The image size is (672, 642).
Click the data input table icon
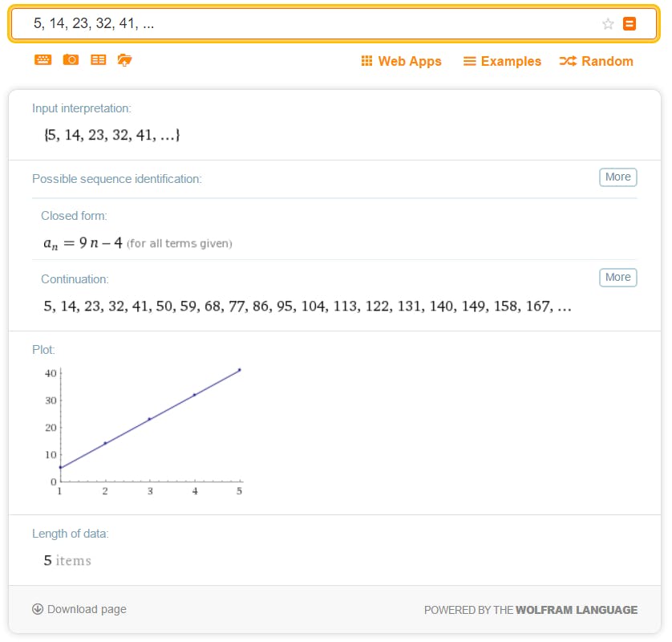click(98, 60)
